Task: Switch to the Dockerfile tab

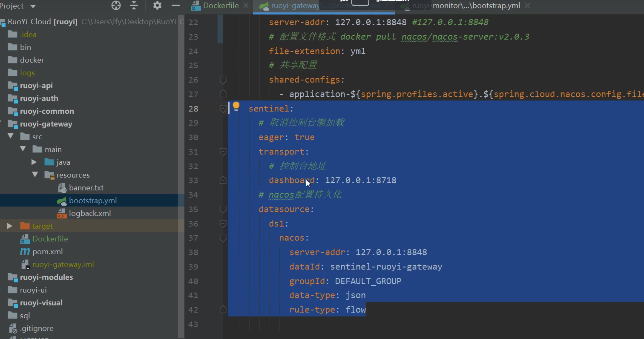Action: (x=221, y=6)
